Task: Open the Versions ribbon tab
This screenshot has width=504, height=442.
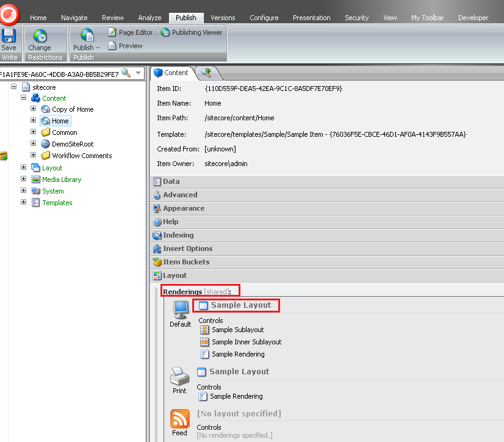Action: pos(223,18)
